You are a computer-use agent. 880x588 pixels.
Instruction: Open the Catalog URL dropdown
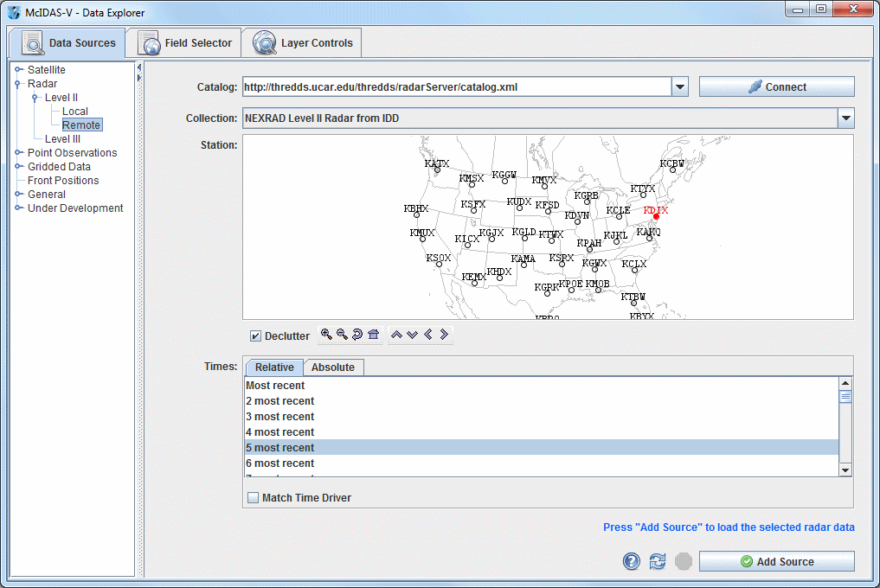click(x=679, y=87)
